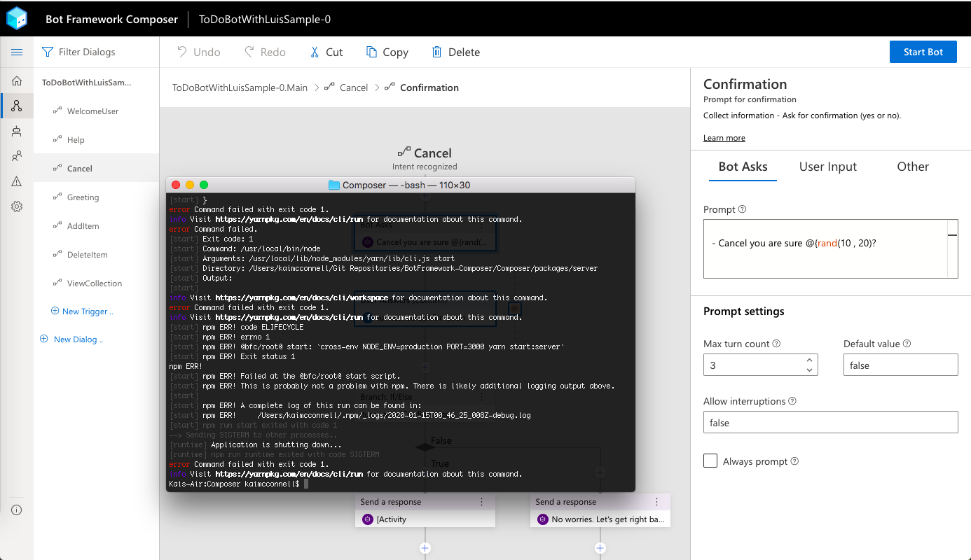Collapse sidebar with hamburger menu icon
Screen dimensions: 971x560
(17, 52)
